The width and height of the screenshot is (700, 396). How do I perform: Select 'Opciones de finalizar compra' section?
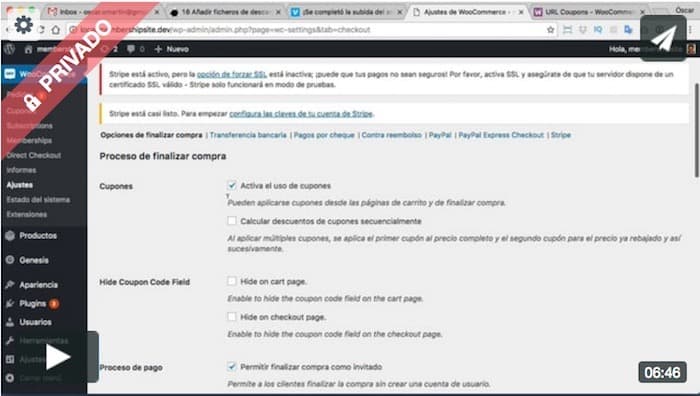151,135
